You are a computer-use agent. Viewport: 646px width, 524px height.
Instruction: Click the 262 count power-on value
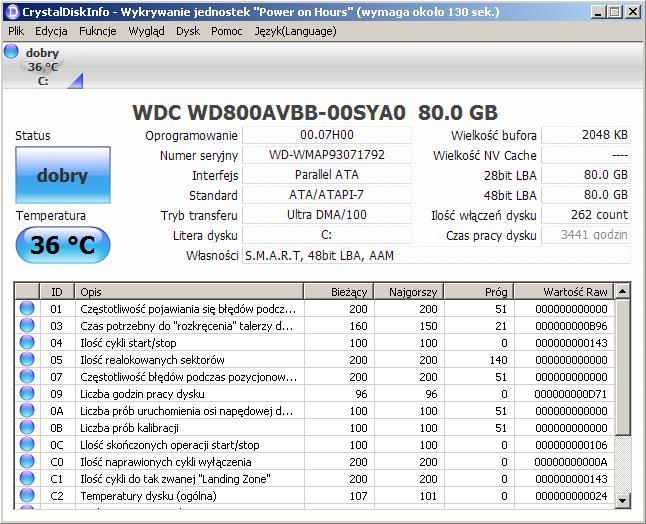tap(586, 215)
